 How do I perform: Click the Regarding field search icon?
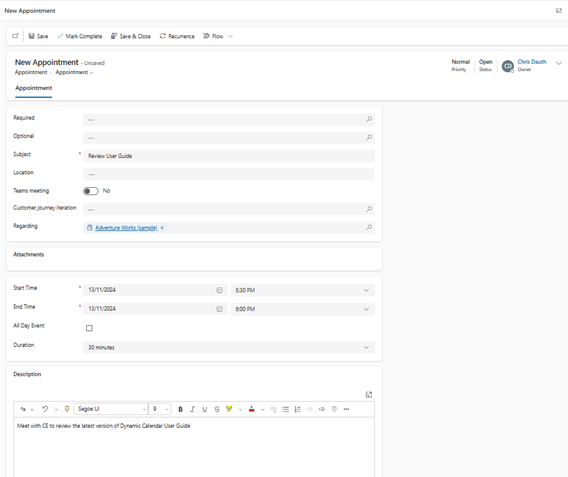[369, 227]
